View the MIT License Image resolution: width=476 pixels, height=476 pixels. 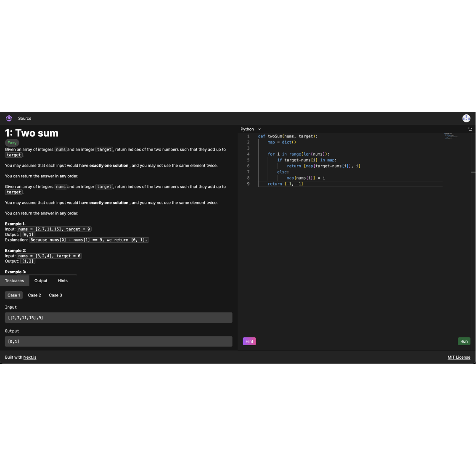(x=459, y=357)
